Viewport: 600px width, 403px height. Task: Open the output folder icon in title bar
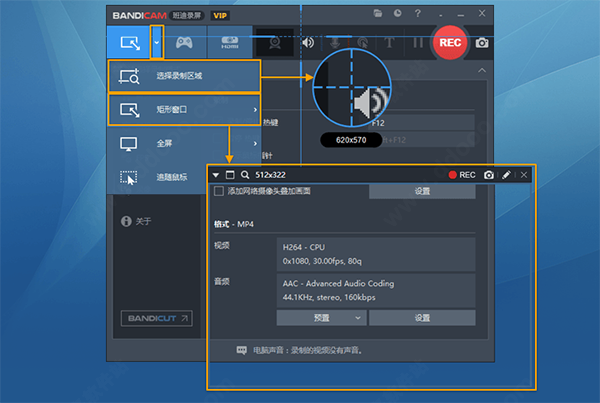[378, 14]
